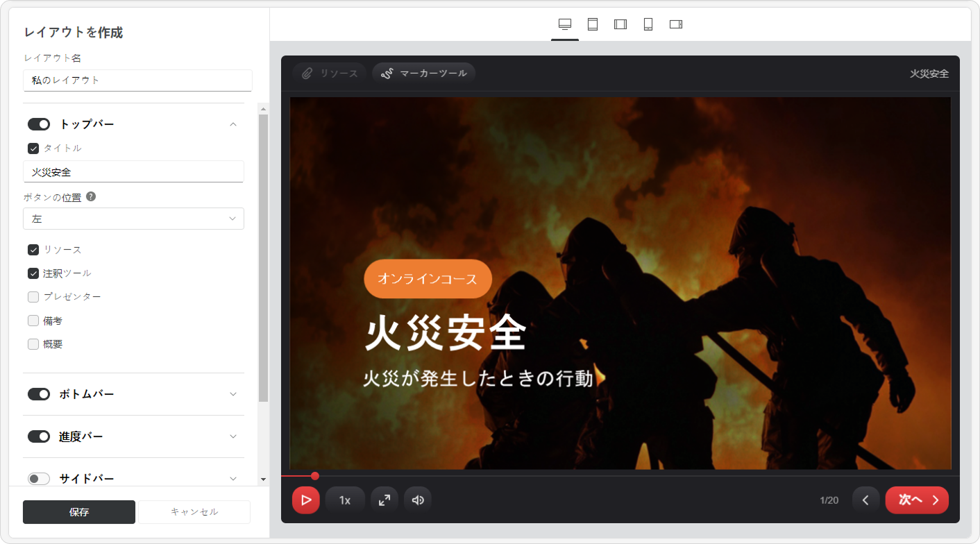The image size is (980, 544).
Task: Go to previous slide arrow
Action: [866, 500]
